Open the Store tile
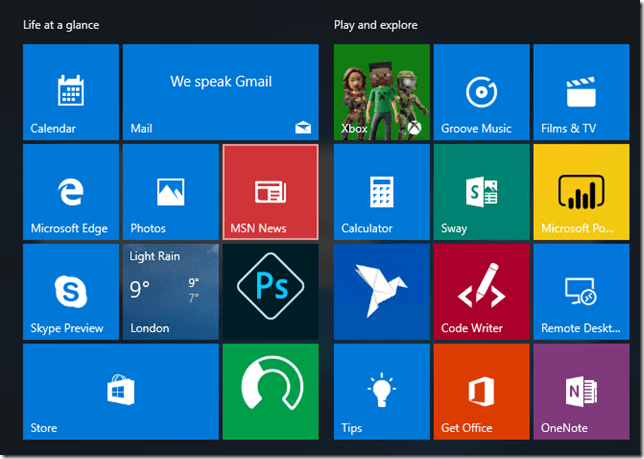Image resolution: width=644 pixels, height=459 pixels. 120,392
